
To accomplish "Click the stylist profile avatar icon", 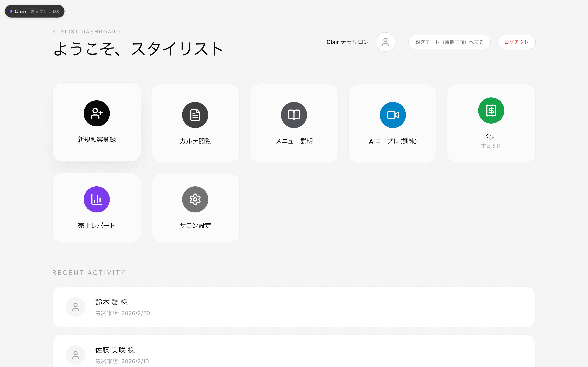I will 385,42.
